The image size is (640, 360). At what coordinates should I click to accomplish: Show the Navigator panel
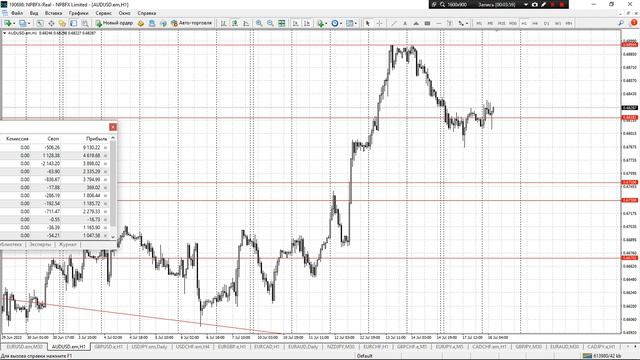point(62,23)
